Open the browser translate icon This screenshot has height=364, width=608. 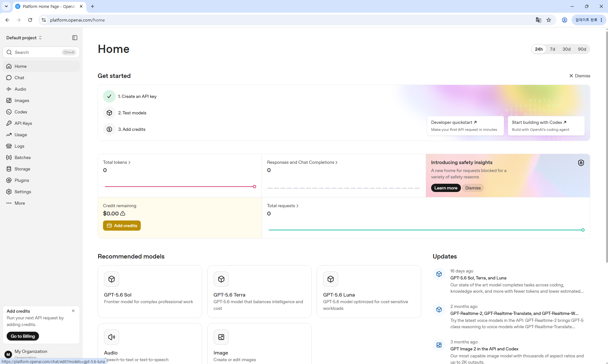(538, 20)
